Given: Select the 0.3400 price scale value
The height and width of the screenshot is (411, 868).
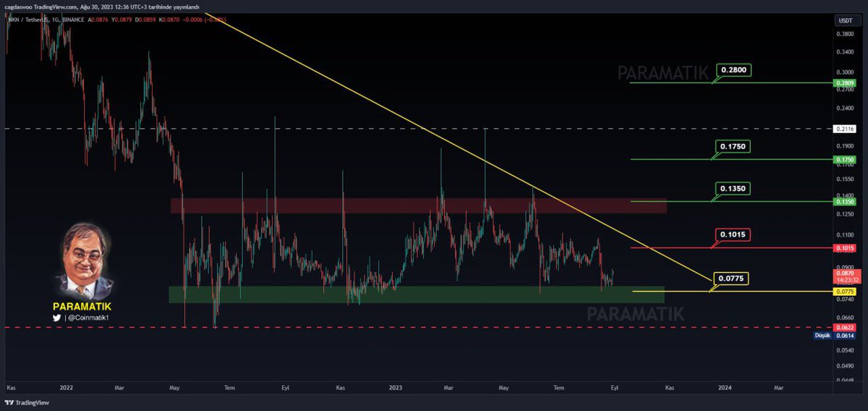Looking at the screenshot, I should tap(845, 51).
